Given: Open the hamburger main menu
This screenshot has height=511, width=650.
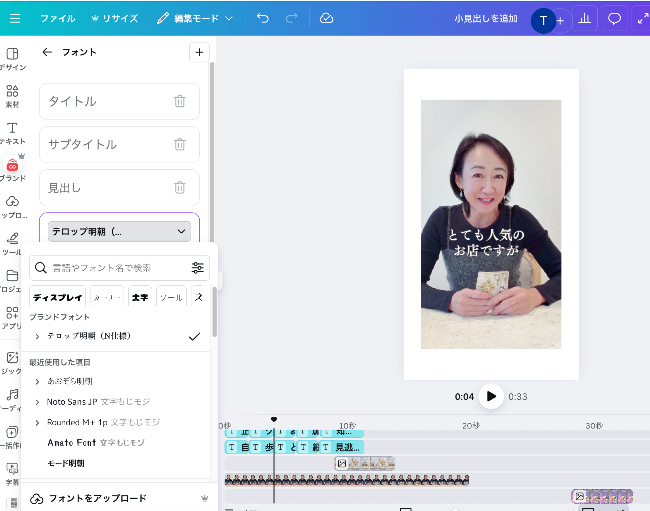Looking at the screenshot, I should click(14, 18).
